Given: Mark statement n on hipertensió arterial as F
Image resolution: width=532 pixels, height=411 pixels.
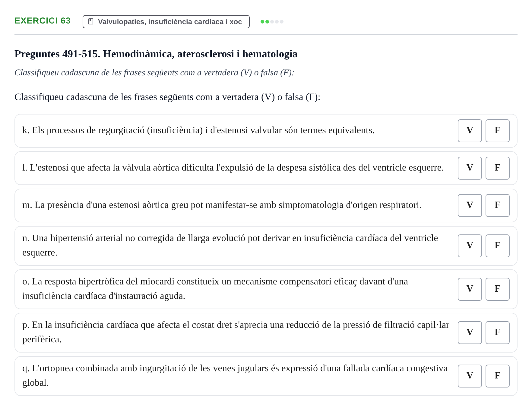Looking at the screenshot, I should [x=497, y=246].
